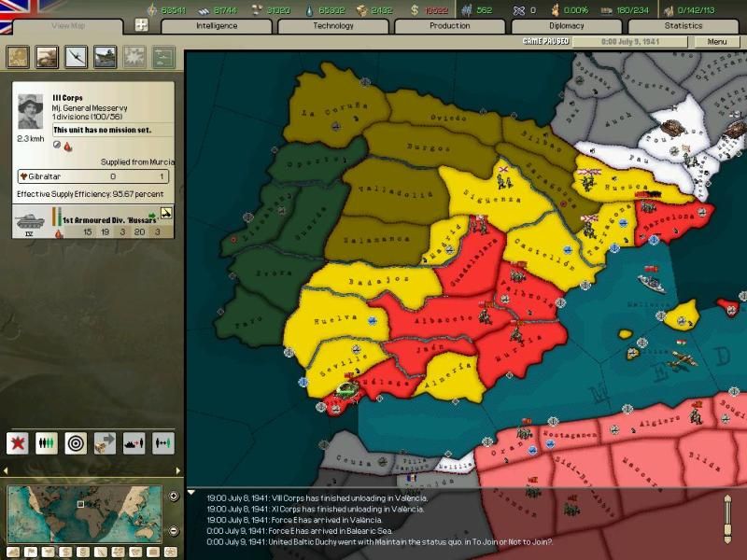747x560 pixels.
Task: Select the 1st Armoured Div. 'Hussars' row
Action: coord(93,222)
